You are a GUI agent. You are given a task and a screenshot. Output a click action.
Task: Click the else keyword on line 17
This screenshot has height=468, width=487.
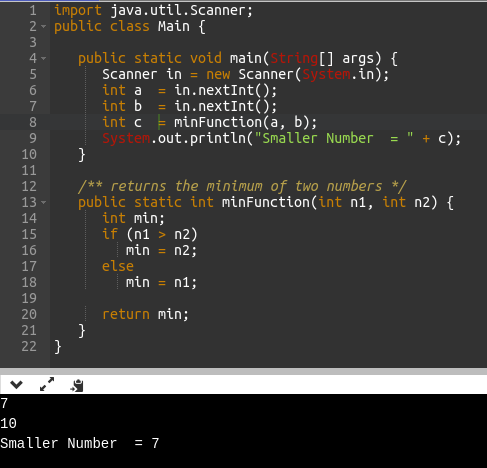point(118,266)
